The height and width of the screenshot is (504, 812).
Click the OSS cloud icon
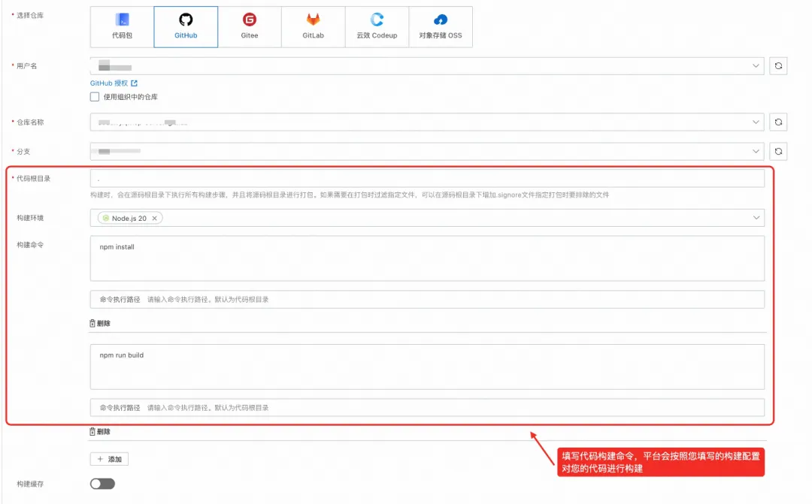click(441, 20)
